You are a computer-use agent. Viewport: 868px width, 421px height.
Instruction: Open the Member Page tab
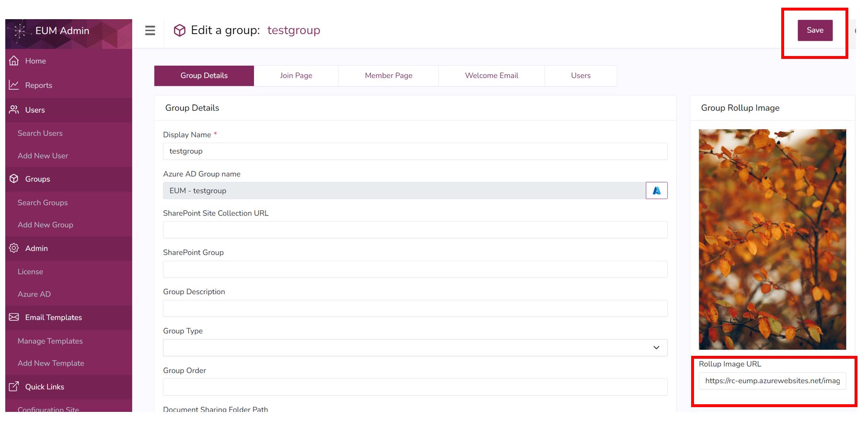tap(388, 76)
